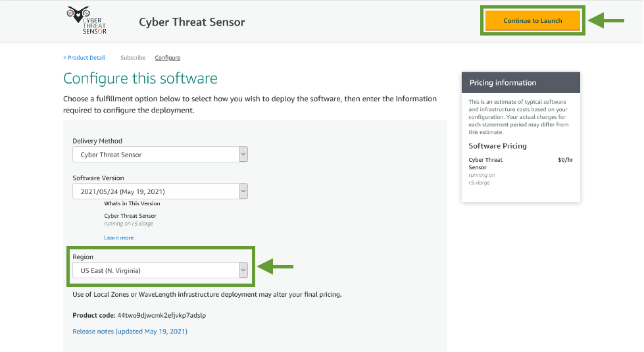Open Release notes (updated May 19, 2021)

130,331
